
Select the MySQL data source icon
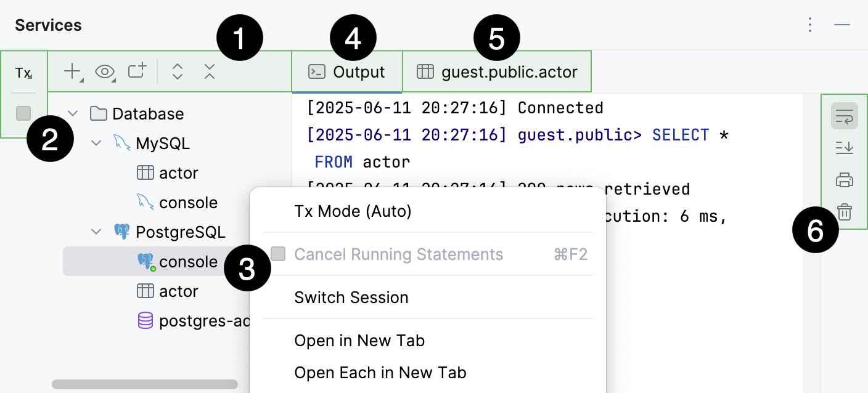coord(123,142)
